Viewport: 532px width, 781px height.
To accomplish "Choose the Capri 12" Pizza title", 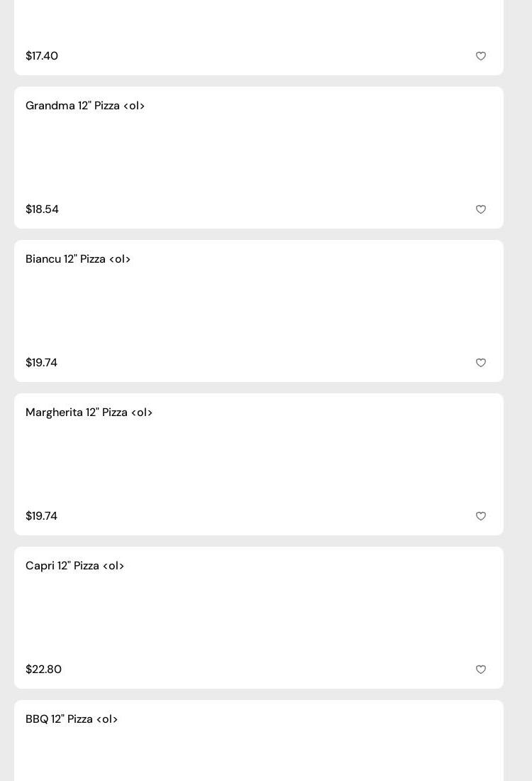I will [75, 566].
